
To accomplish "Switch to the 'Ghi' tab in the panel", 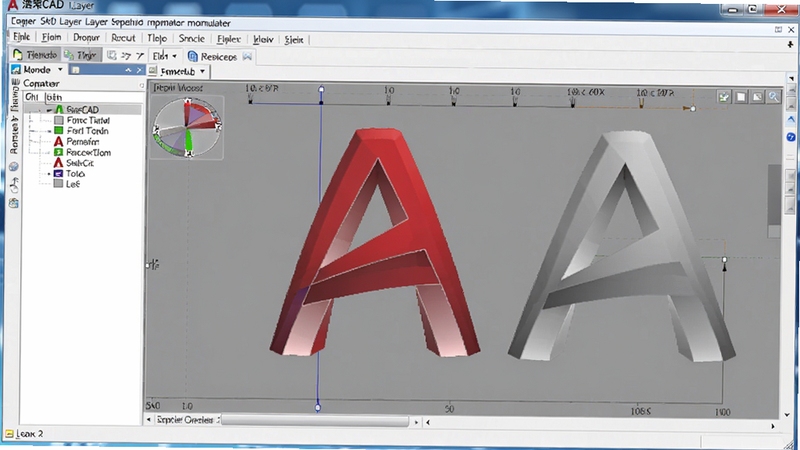I will [x=32, y=96].
